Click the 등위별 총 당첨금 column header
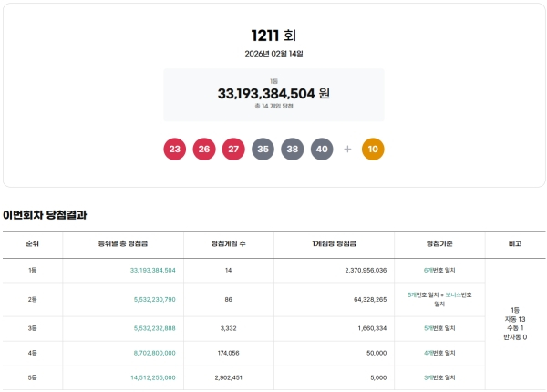The height and width of the screenshot is (392, 547). coord(124,244)
